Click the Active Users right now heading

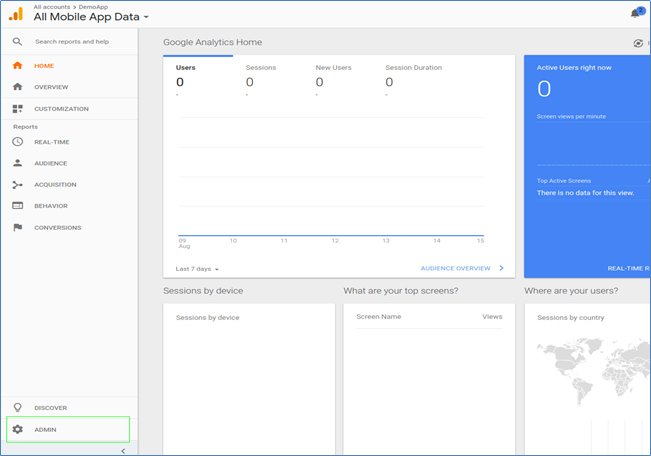(x=574, y=67)
